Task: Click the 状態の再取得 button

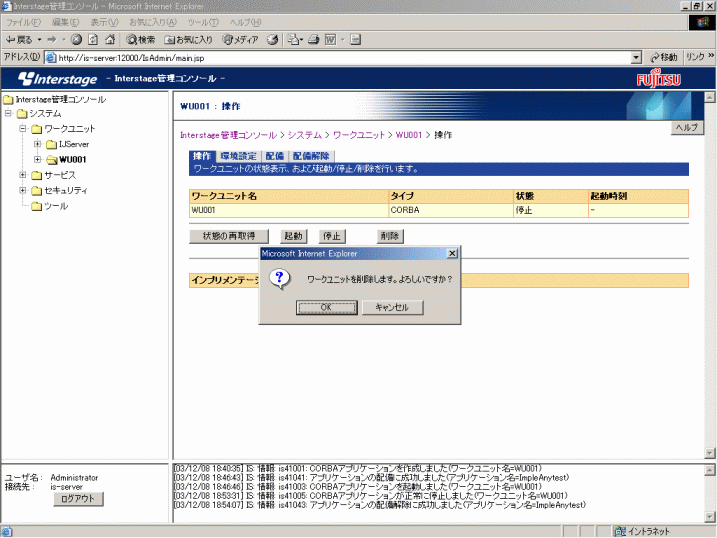Action: [229, 236]
